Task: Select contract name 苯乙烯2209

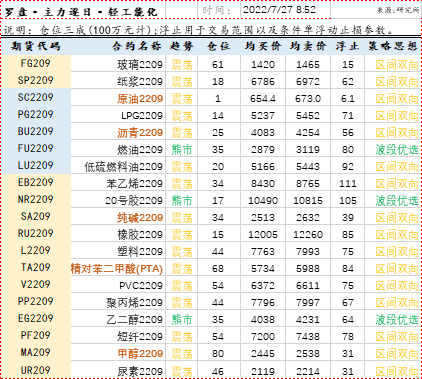Action: click(x=135, y=184)
